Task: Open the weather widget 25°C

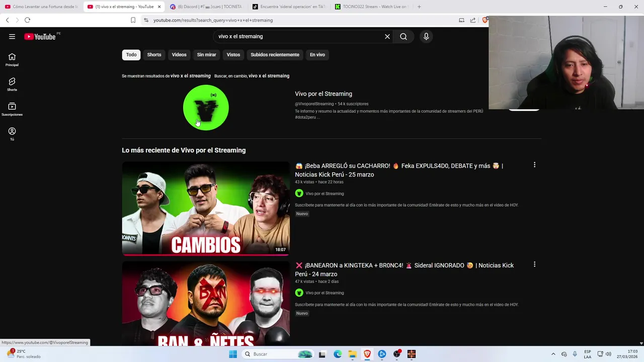Action: tap(24, 354)
